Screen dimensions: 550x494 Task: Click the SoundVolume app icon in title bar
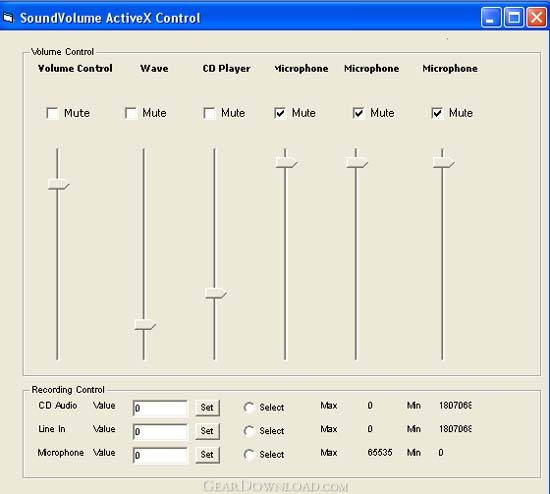pos(8,18)
